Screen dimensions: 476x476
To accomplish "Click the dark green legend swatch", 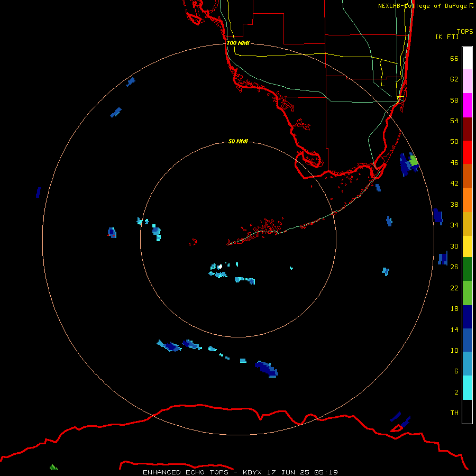I will point(467,269).
